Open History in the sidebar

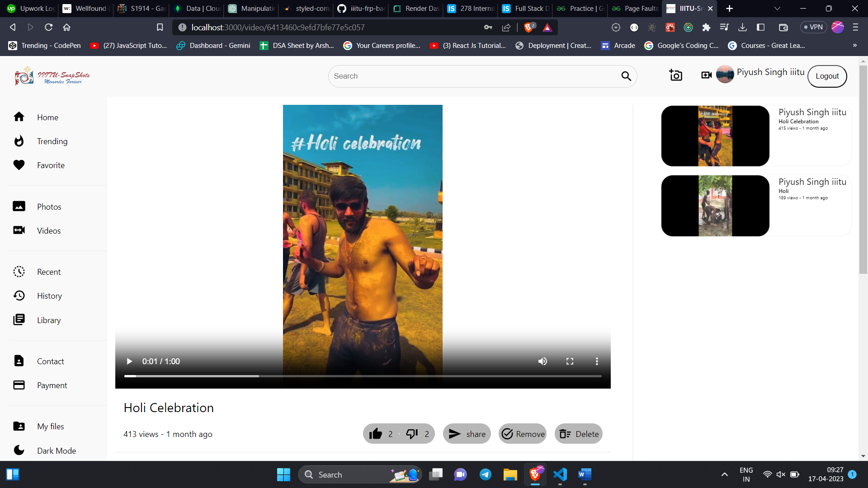coord(49,296)
